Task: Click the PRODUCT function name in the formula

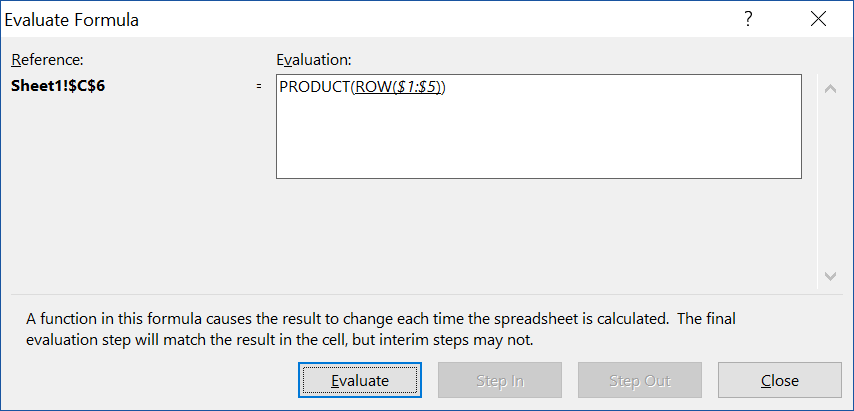Action: (313, 87)
